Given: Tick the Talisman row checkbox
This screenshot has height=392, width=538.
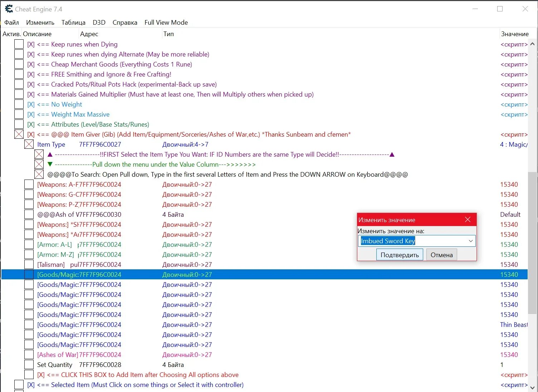Looking at the screenshot, I should pos(29,265).
